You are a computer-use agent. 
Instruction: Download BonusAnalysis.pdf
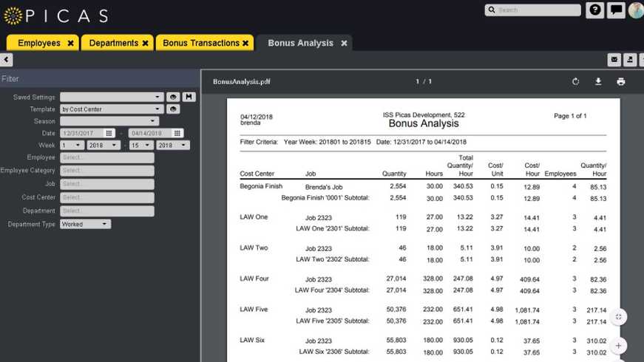[598, 82]
